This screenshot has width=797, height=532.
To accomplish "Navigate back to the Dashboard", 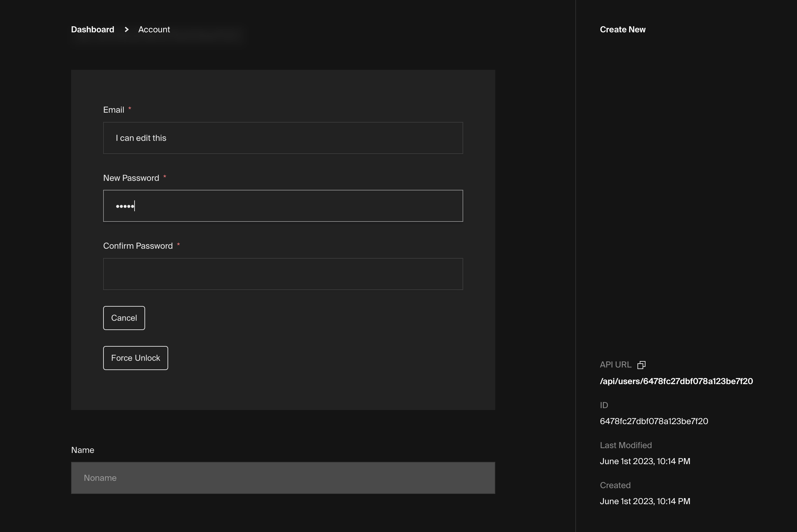I will coord(92,29).
